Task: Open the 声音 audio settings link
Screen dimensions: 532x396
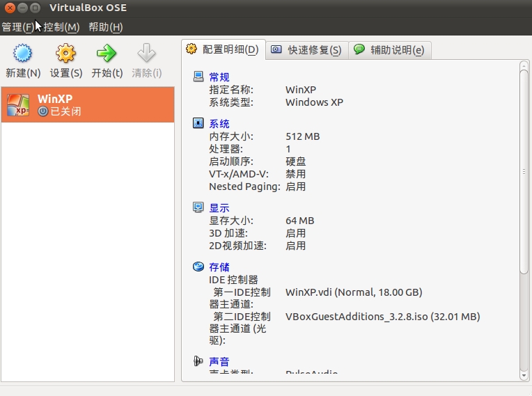Action: click(x=219, y=362)
